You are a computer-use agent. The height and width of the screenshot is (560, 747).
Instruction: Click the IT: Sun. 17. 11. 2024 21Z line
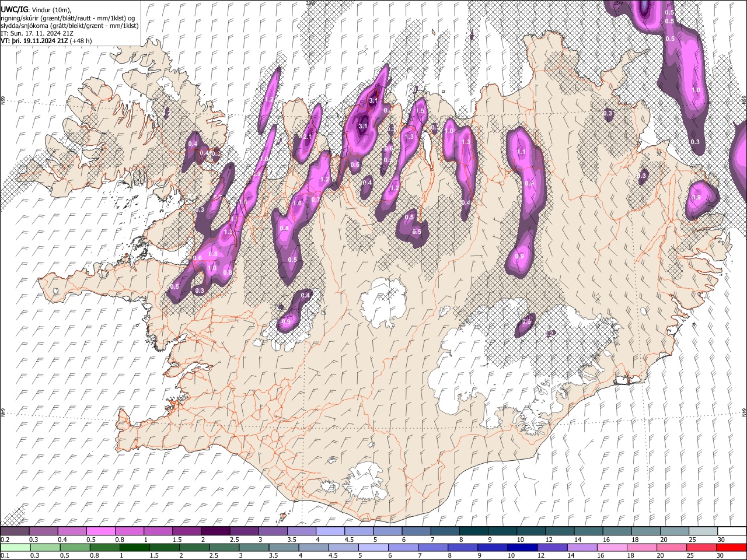[x=37, y=33]
